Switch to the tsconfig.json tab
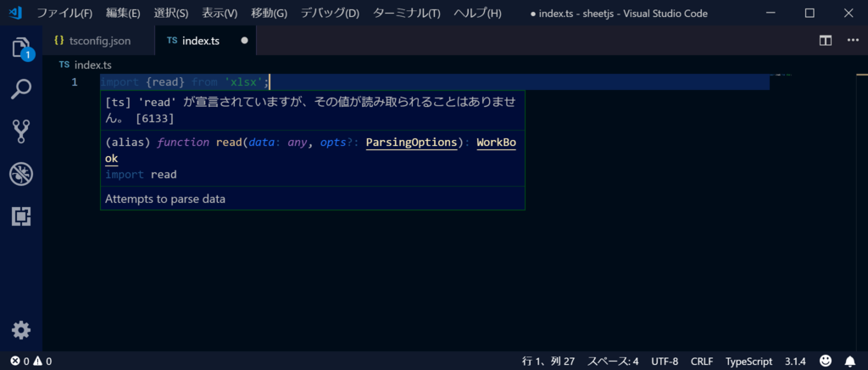 pos(98,41)
